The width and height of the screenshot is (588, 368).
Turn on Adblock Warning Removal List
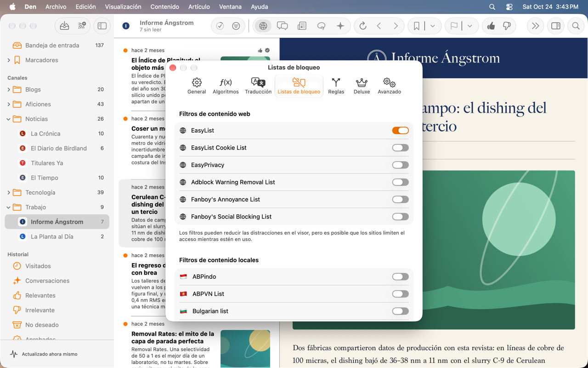tap(400, 182)
